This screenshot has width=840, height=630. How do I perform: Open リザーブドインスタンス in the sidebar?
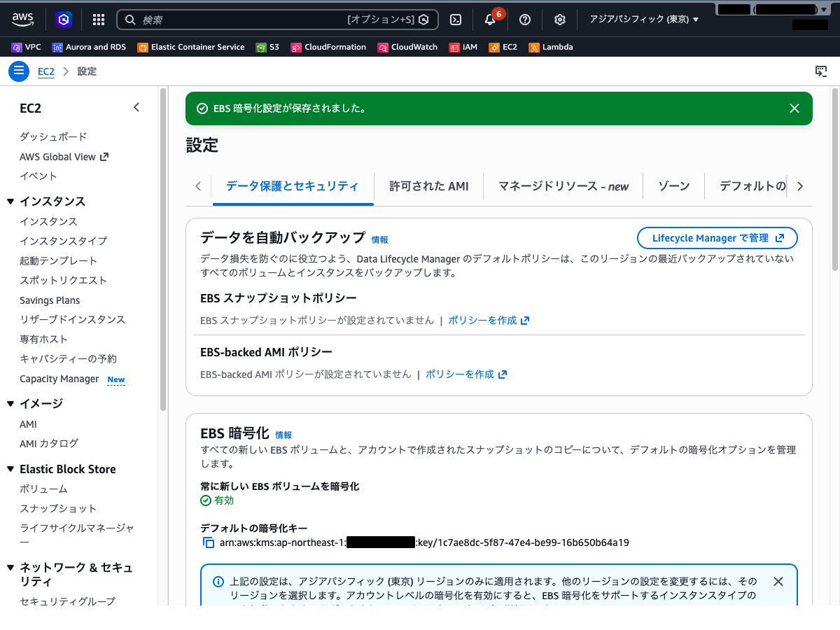tap(72, 319)
